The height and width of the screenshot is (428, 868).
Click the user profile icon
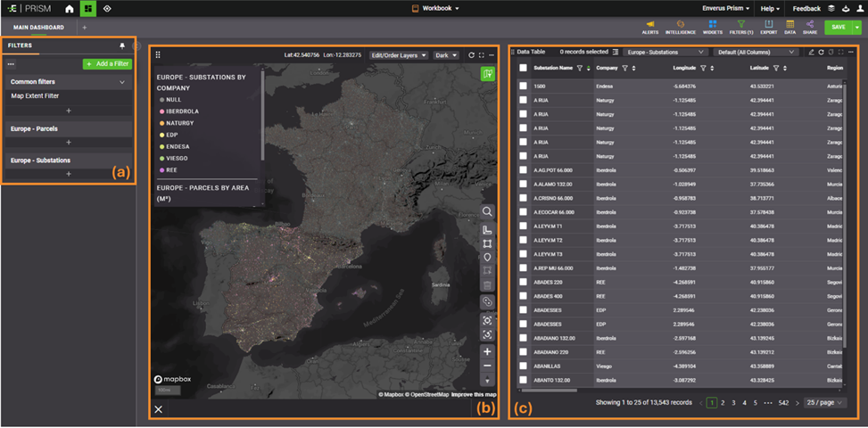[860, 8]
